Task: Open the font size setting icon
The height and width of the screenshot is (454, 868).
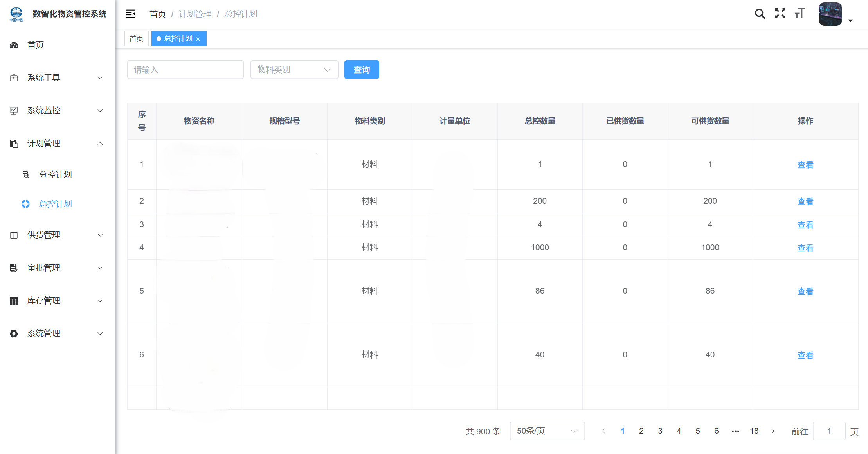Action: pos(800,14)
